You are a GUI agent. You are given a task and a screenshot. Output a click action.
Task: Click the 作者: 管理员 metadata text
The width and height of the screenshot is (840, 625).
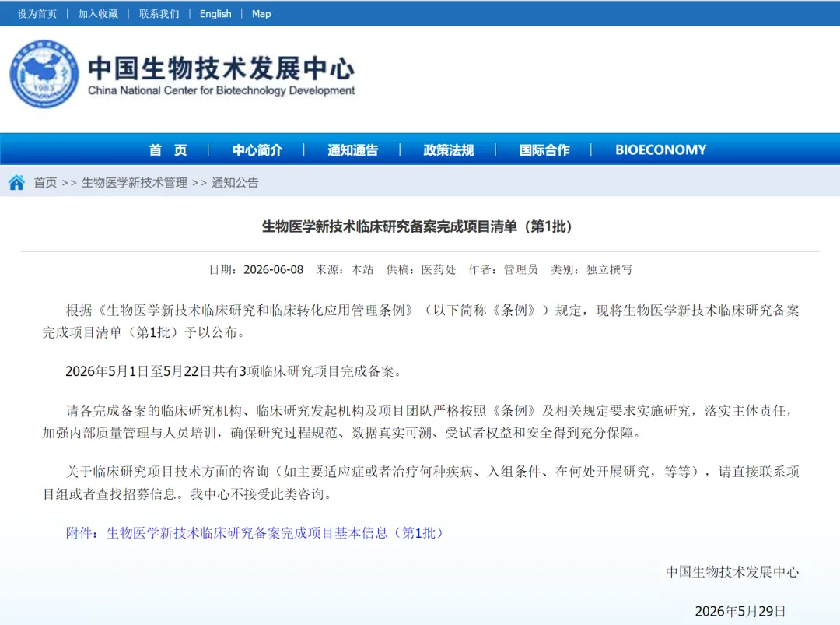click(x=503, y=269)
